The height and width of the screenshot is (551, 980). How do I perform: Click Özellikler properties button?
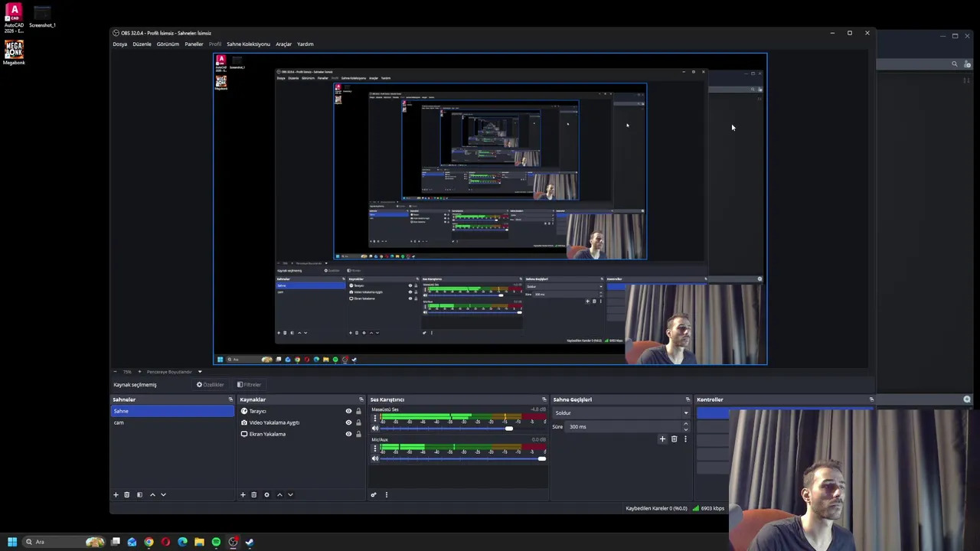pos(210,385)
